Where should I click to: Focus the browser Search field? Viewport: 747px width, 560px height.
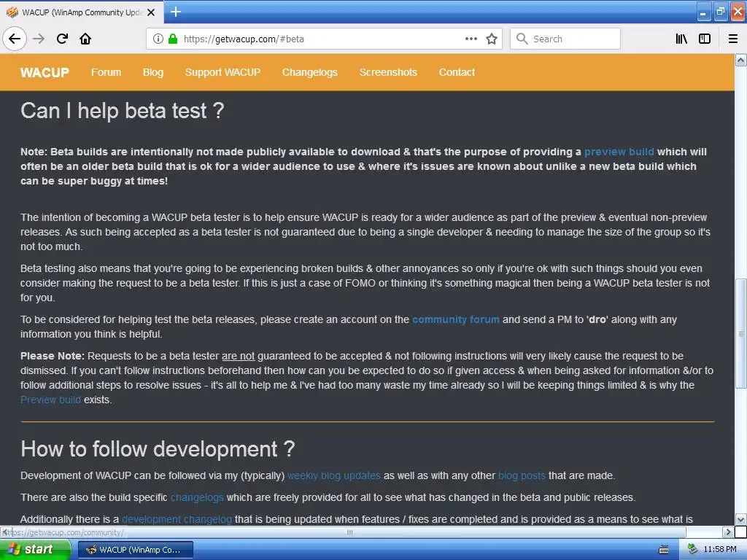tap(565, 39)
